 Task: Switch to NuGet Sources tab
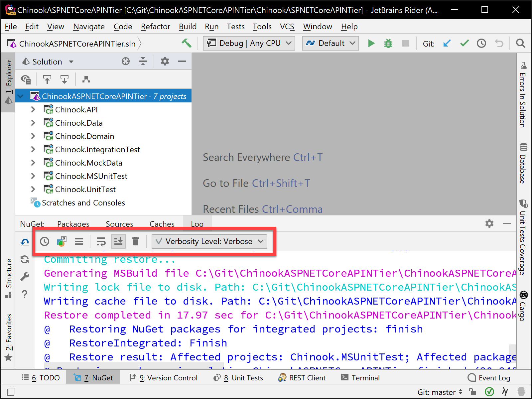point(119,224)
